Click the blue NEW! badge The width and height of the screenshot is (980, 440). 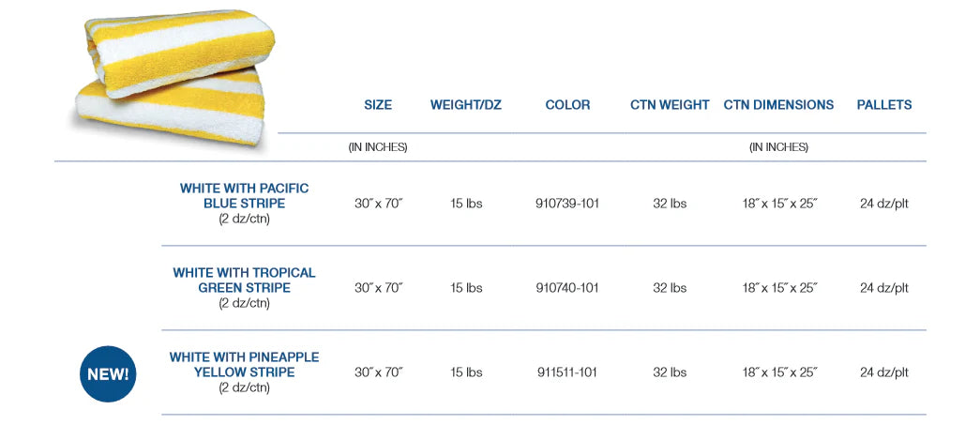(108, 373)
